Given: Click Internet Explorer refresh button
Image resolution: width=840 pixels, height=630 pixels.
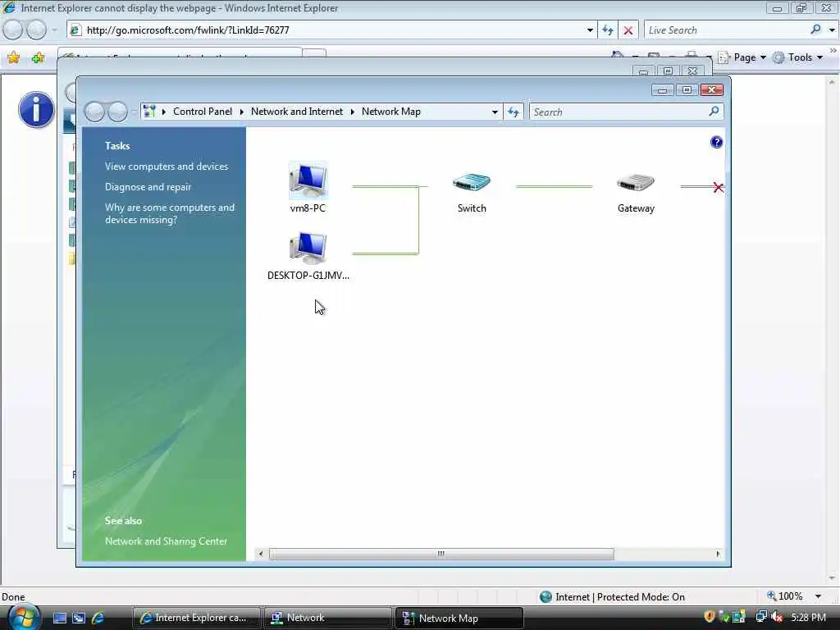Looking at the screenshot, I should [608, 30].
